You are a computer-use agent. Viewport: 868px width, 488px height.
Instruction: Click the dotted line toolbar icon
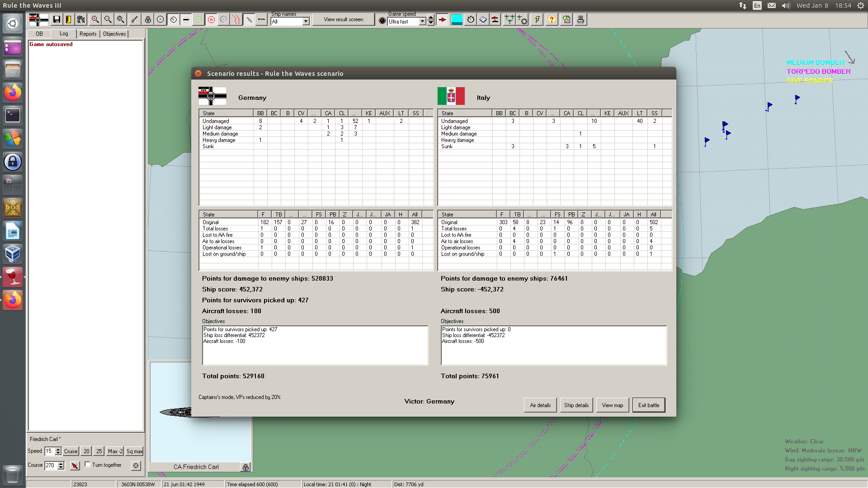tap(261, 19)
